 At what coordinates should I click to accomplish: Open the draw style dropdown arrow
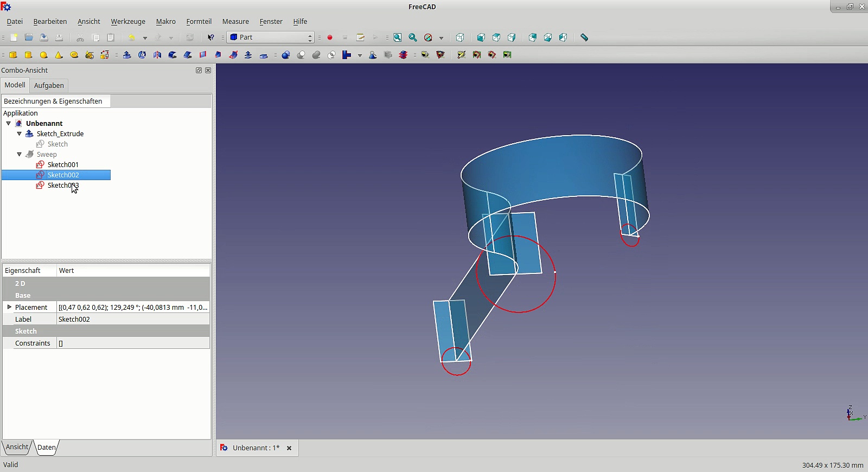tap(441, 38)
